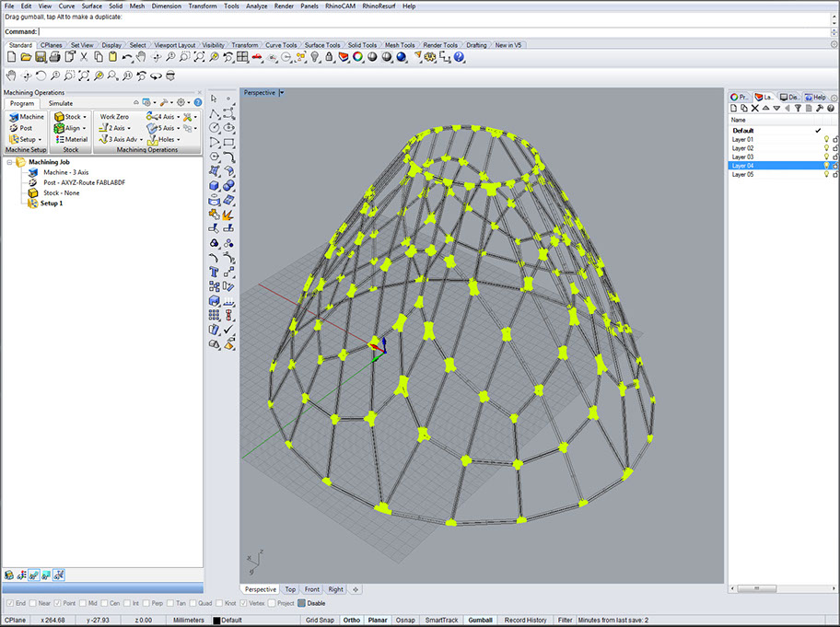Screen dimensions: 840x627
Task: Switch to the Mesh Tools toolbar tab
Action: [400, 45]
